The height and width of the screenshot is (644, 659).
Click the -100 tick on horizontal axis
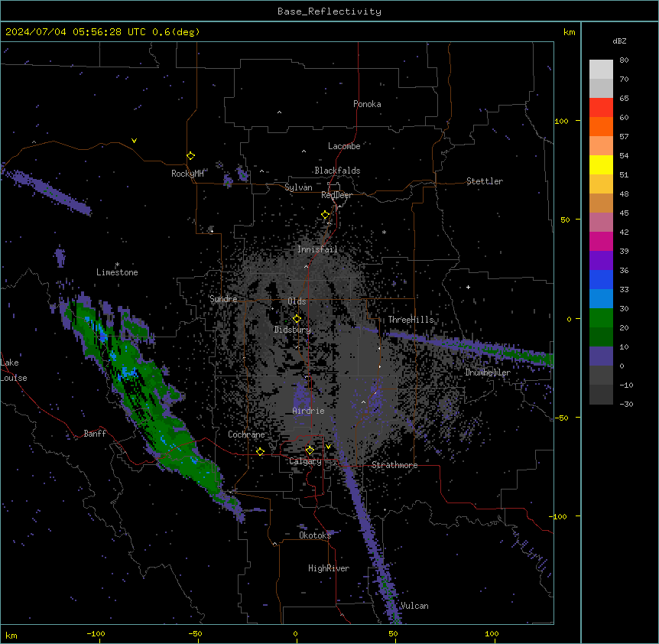click(x=96, y=633)
